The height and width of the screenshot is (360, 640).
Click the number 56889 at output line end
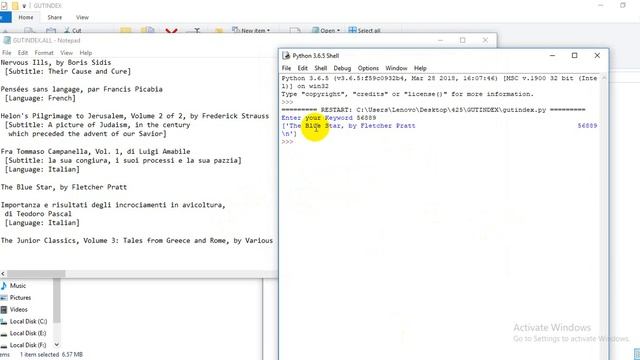pyautogui.click(x=587, y=126)
